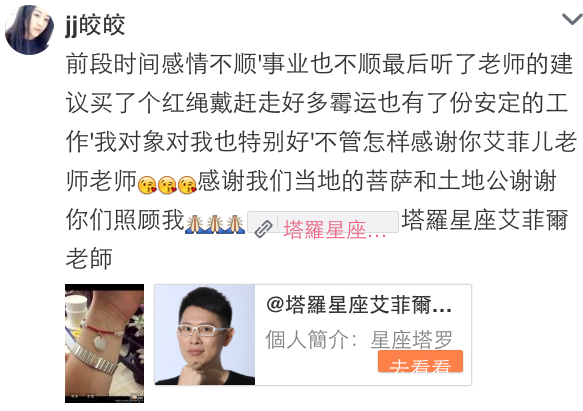The image size is (583, 411).
Task: Open the @塔羅星座艾菲爾… card title
Action: (x=359, y=305)
